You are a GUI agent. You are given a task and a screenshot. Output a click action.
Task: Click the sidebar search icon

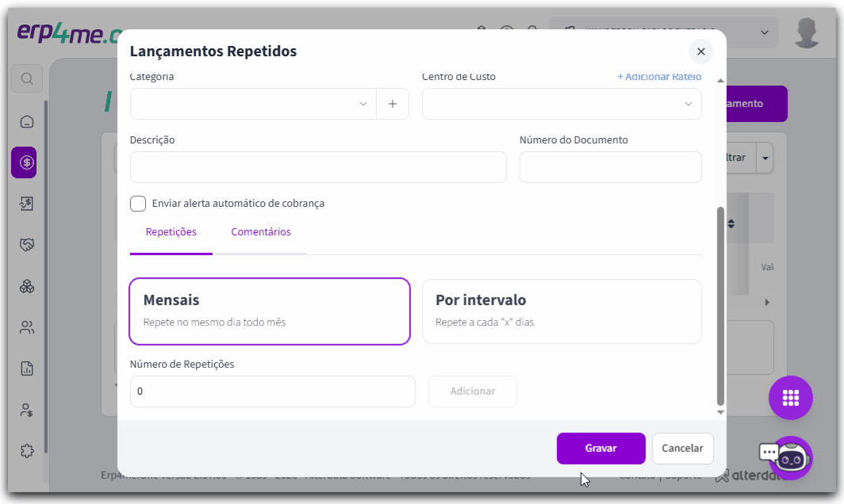[x=27, y=79]
